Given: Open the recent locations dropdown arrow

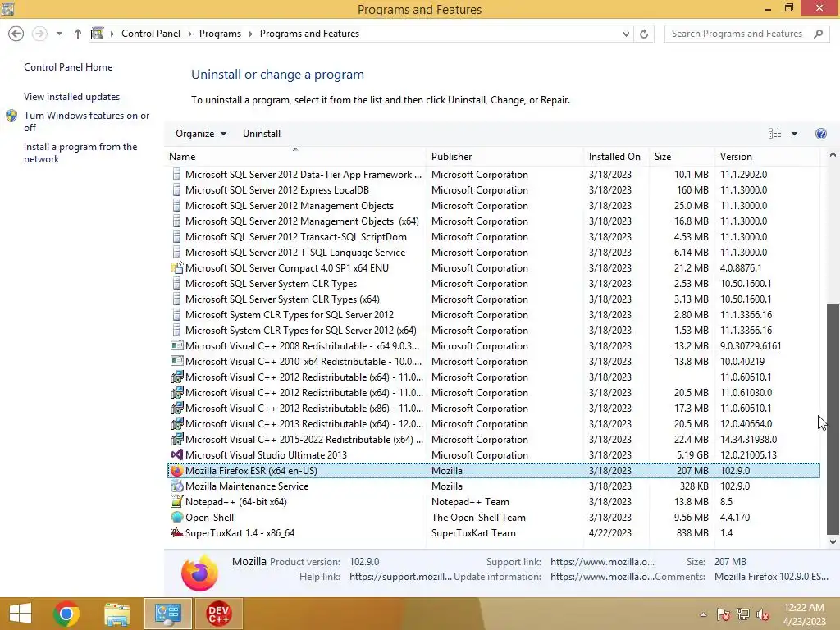Looking at the screenshot, I should tap(59, 33).
